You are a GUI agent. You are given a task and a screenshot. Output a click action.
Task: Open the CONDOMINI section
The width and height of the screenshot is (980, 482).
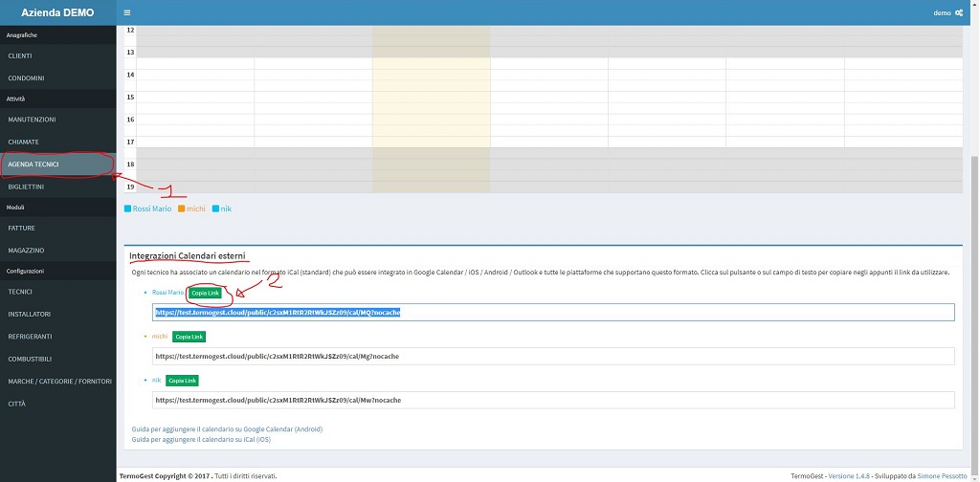click(x=58, y=78)
